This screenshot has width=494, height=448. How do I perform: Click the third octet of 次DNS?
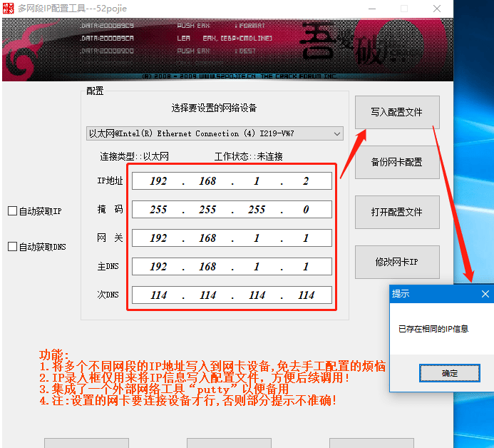coord(257,295)
